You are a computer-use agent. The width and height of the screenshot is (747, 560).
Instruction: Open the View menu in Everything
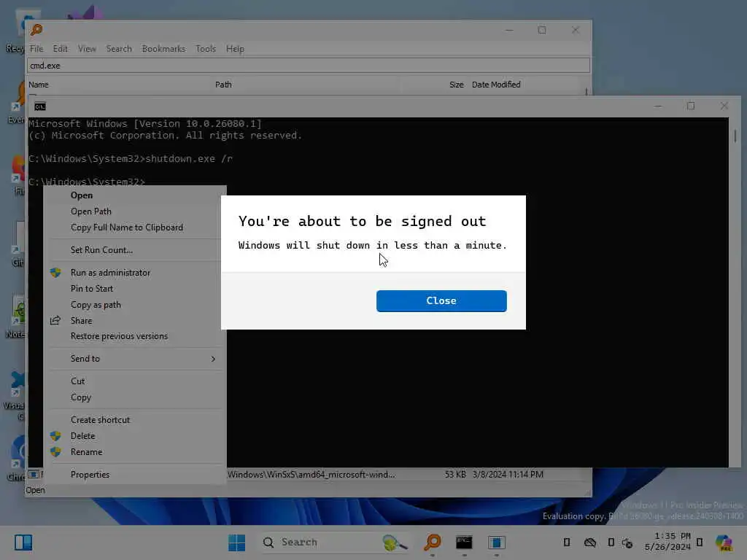pyautogui.click(x=87, y=49)
